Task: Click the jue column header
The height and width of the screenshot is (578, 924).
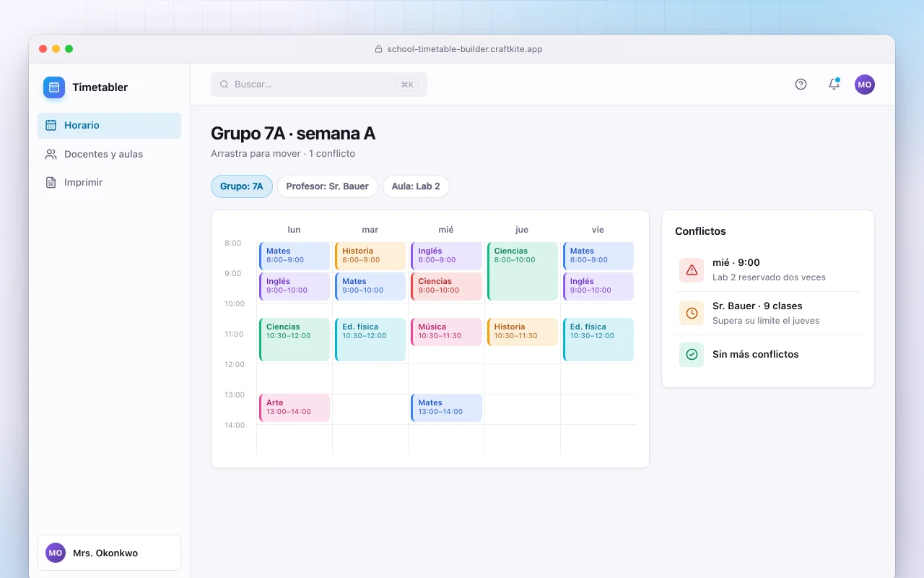Action: pyautogui.click(x=522, y=230)
